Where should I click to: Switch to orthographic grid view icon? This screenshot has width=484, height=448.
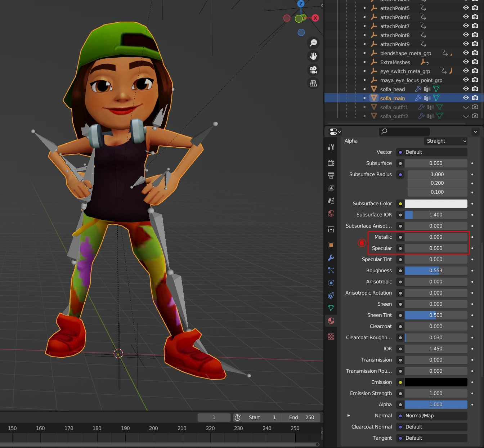[x=313, y=84]
